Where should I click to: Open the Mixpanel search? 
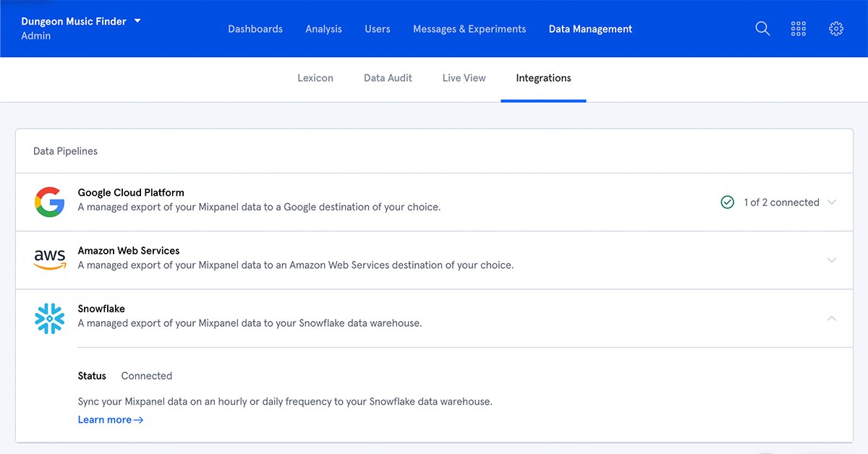pos(762,28)
